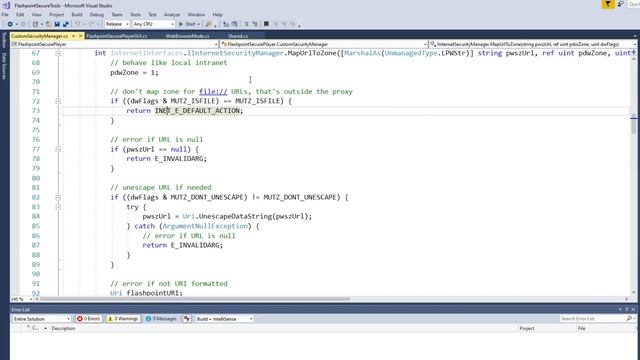Click the Save All toolbar icon
Screen dimensions: 640x360
[x=65, y=24]
